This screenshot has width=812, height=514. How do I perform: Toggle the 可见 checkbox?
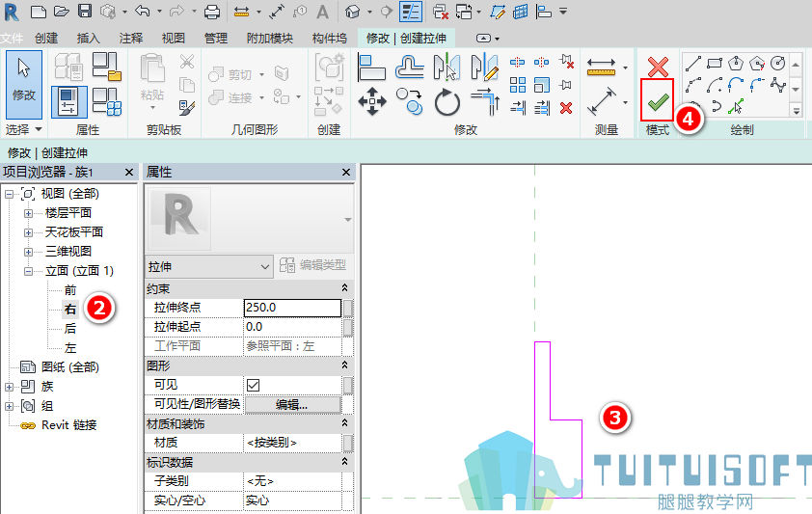coord(253,385)
